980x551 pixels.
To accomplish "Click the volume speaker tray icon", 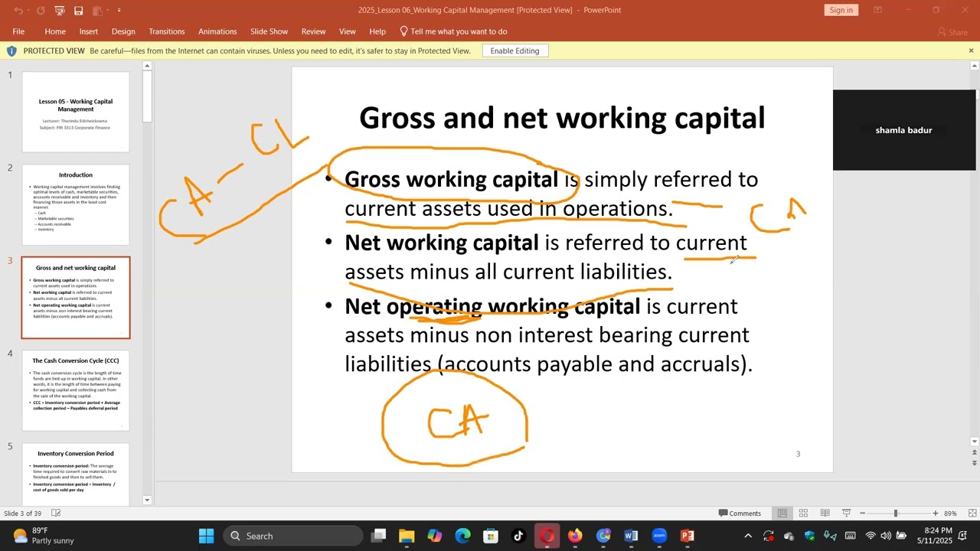I will (x=886, y=536).
